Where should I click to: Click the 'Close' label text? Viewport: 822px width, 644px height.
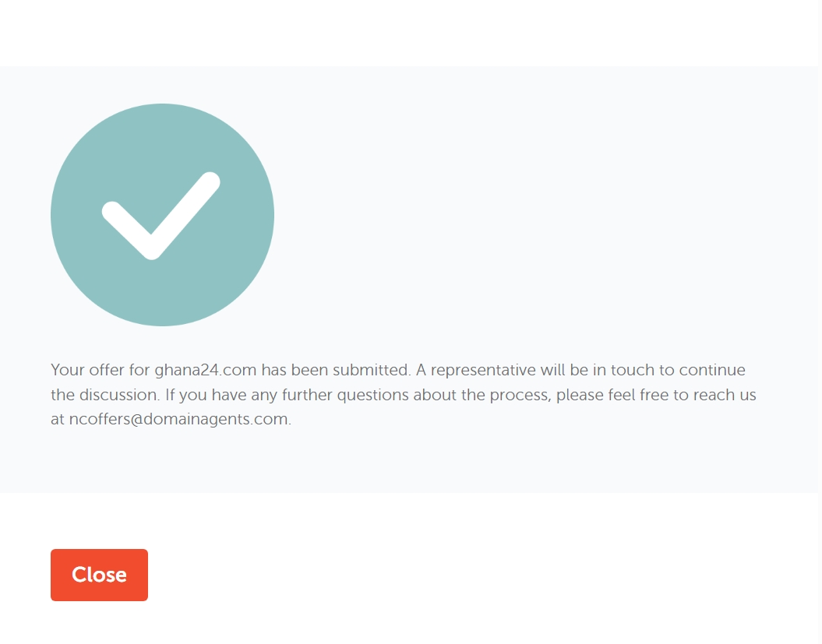pyautogui.click(x=99, y=575)
